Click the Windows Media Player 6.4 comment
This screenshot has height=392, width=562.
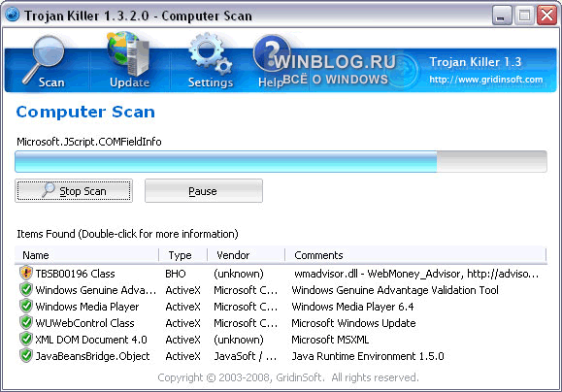tap(352, 307)
